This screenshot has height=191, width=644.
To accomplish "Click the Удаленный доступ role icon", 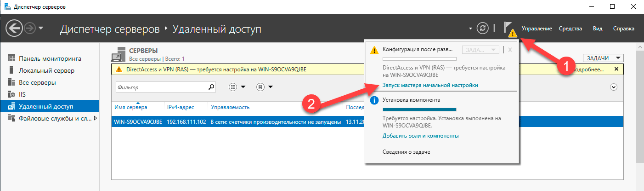I will 12,106.
